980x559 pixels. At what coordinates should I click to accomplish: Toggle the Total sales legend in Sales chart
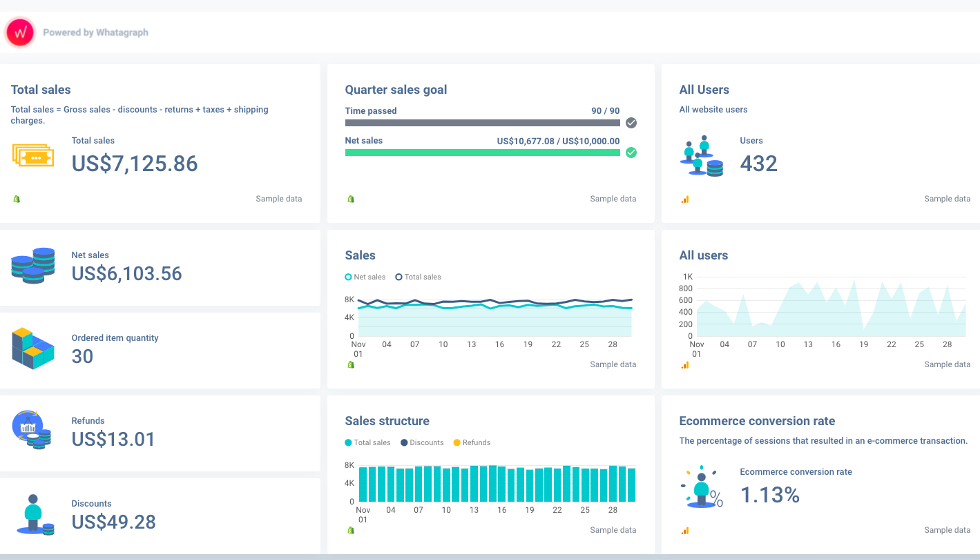(x=417, y=277)
